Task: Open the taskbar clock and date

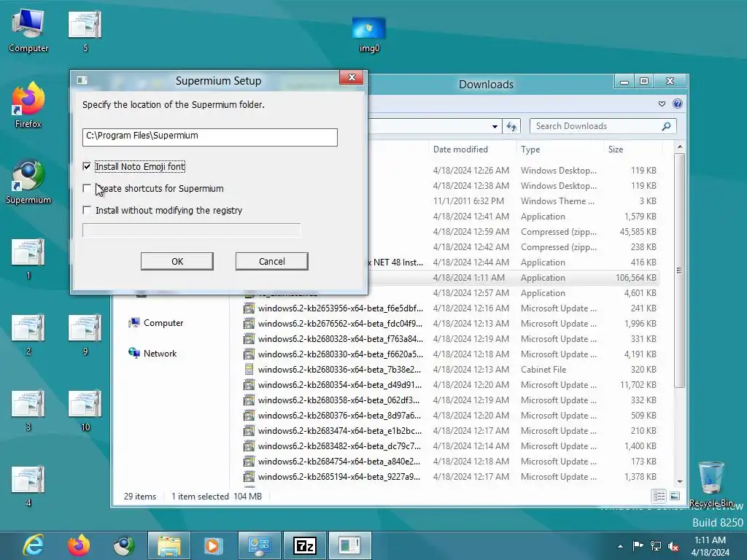Action: 710,546
